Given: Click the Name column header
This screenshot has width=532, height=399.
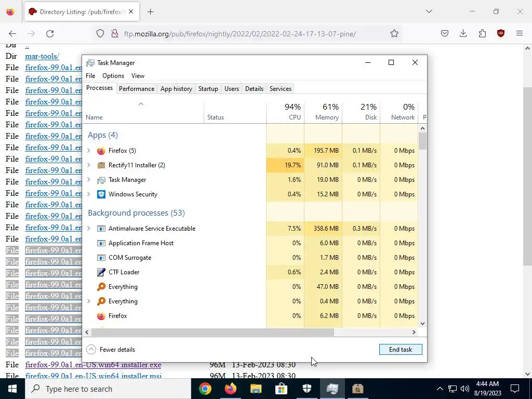Looking at the screenshot, I should tap(143, 112).
